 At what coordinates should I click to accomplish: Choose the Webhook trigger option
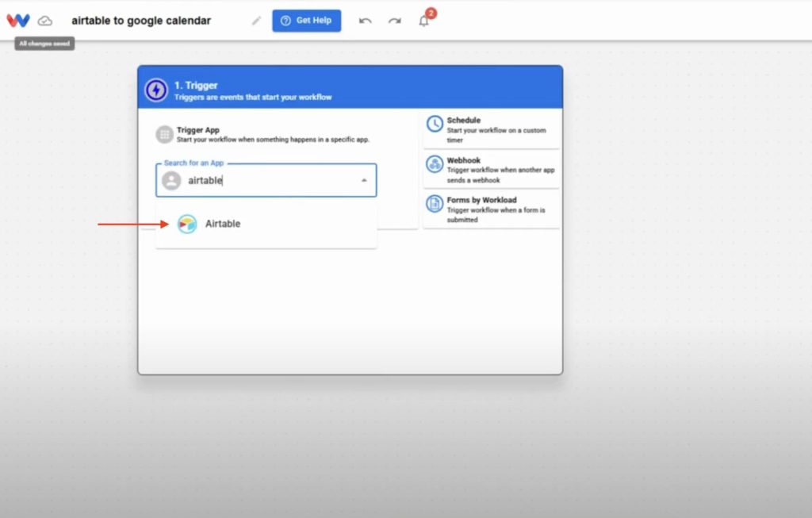coord(492,170)
